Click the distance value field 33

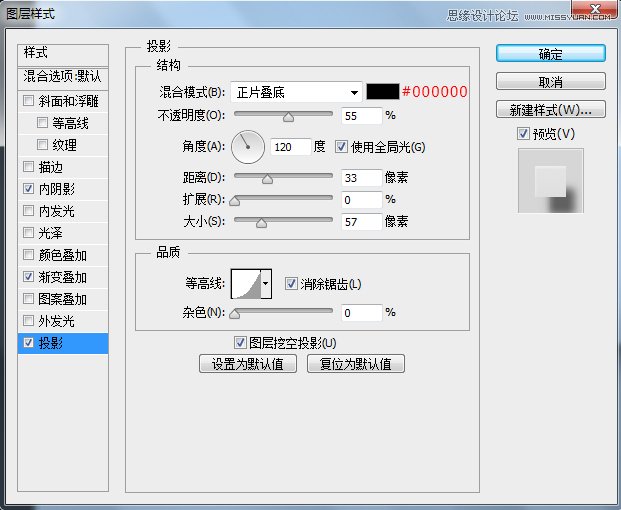(x=362, y=178)
